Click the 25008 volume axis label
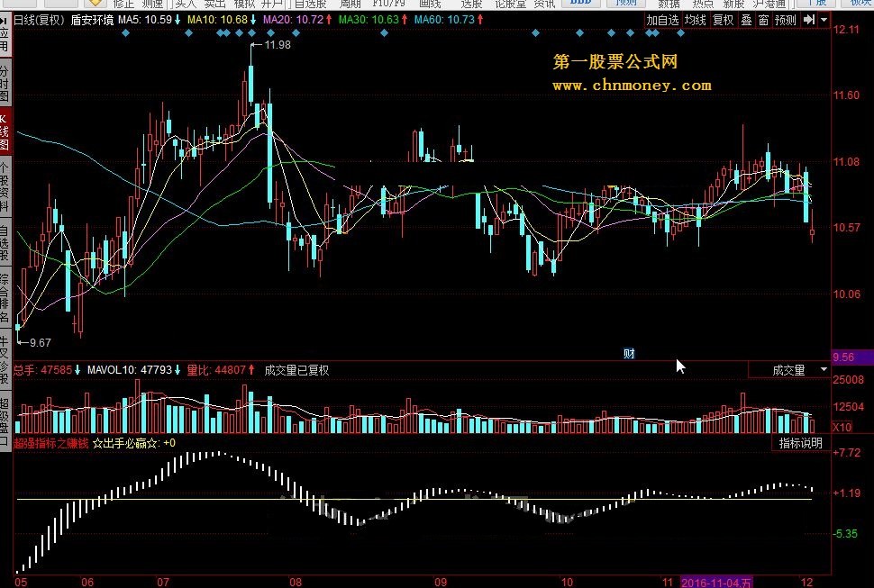874x588 pixels. (x=849, y=380)
